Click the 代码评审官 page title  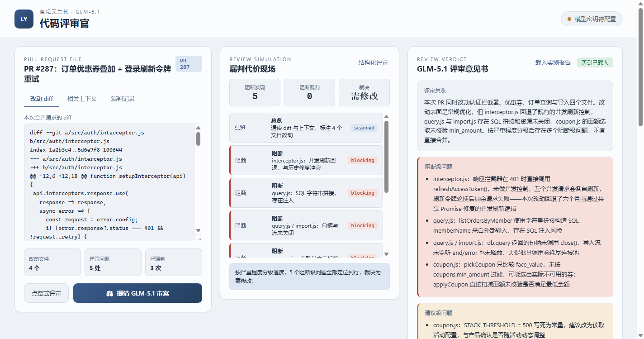[x=64, y=24]
